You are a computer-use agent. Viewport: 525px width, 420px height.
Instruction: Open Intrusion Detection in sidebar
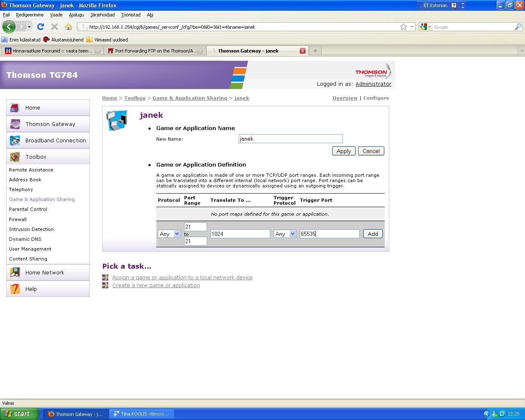pos(31,229)
